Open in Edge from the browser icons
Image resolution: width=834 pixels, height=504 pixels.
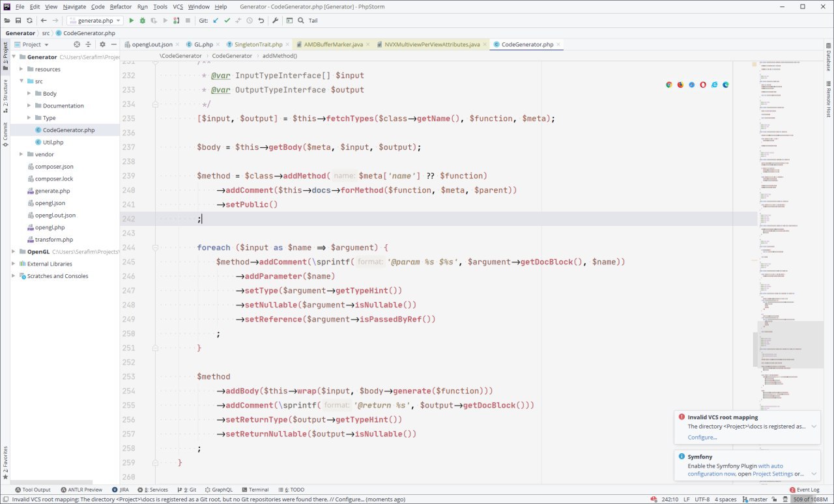(x=725, y=85)
